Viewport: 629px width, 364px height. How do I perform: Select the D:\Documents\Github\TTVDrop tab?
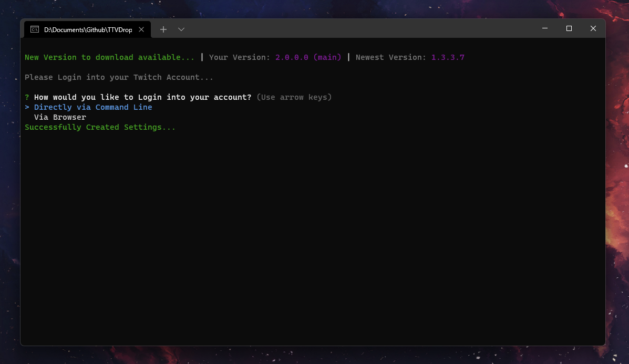[x=87, y=29]
